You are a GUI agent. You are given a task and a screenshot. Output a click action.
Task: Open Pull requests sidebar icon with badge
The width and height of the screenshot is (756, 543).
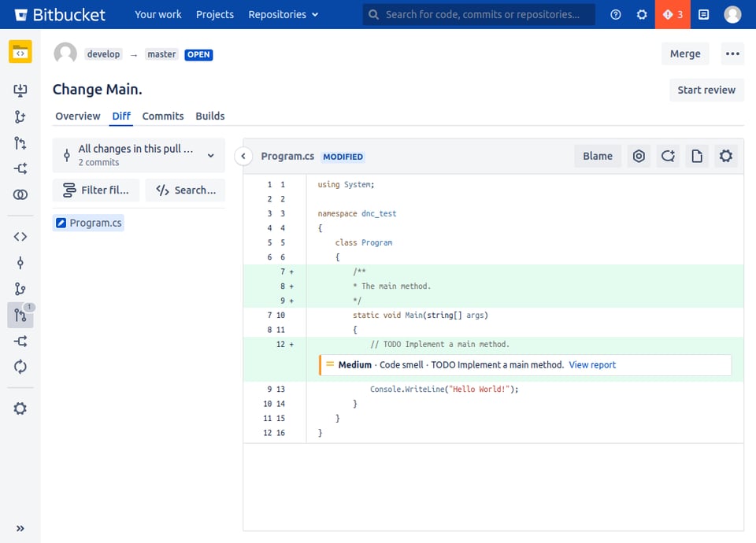[20, 315]
